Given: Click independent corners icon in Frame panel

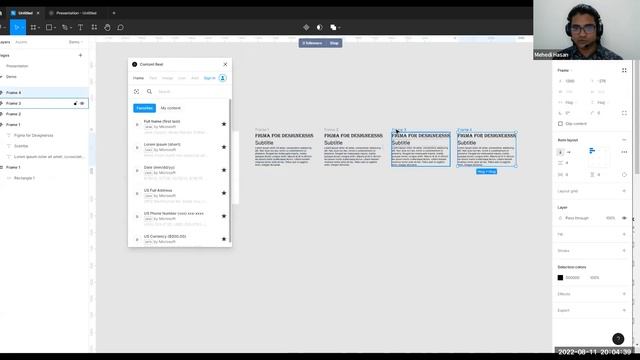Looking at the screenshot, I should click(624, 113).
